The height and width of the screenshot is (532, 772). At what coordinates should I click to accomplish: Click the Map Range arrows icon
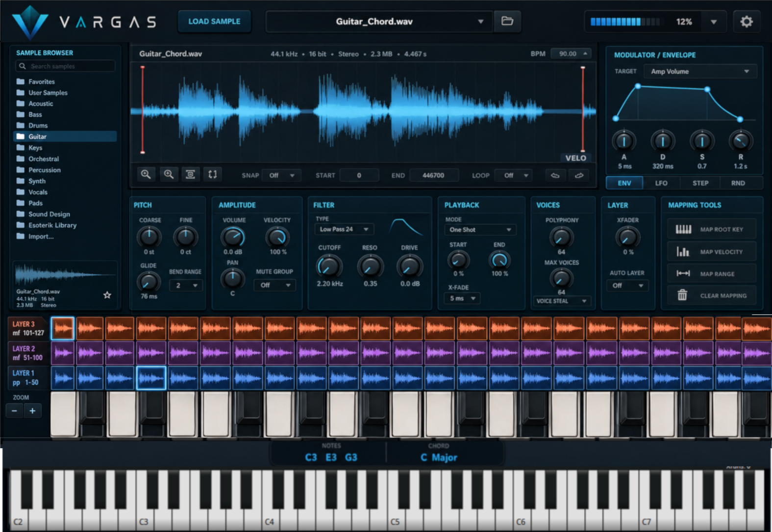[x=683, y=273]
